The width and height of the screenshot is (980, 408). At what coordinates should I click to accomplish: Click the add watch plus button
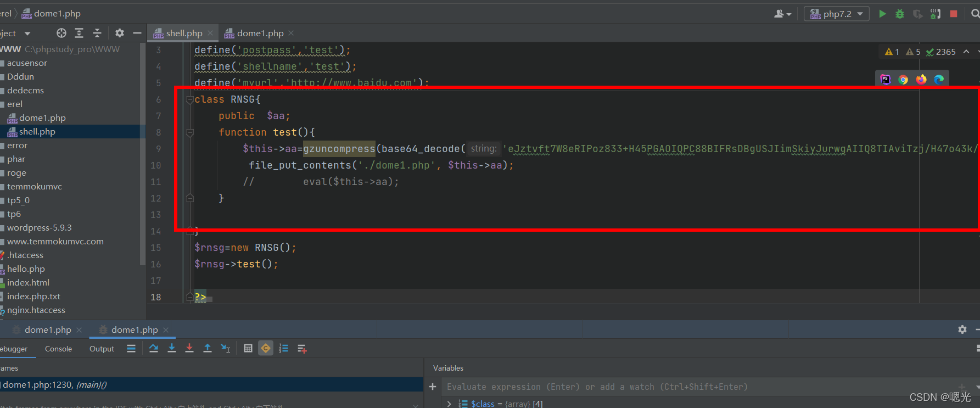coord(433,387)
